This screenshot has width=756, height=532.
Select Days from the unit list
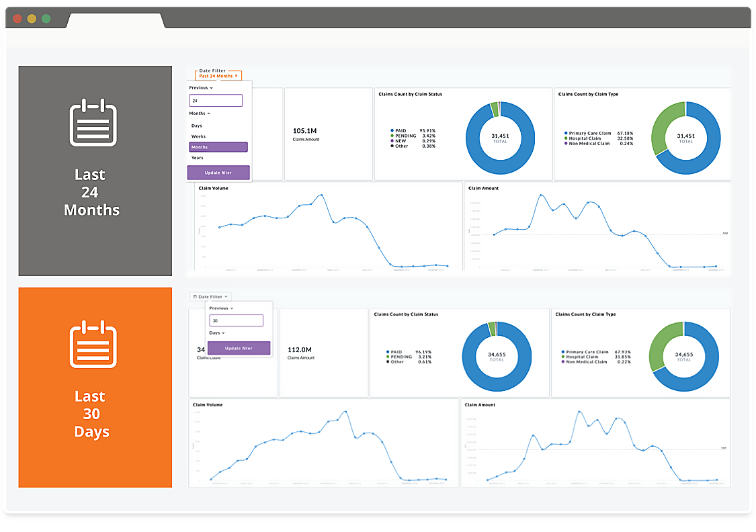[197, 126]
